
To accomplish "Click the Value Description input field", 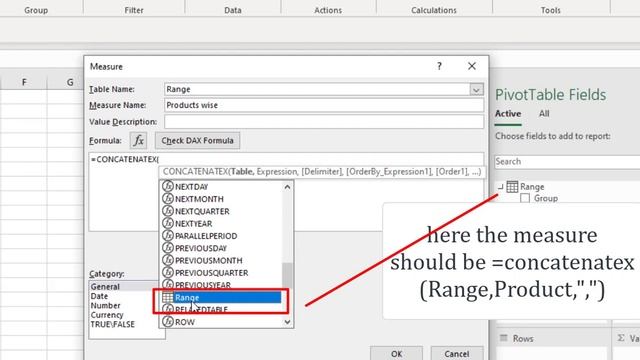I will tap(324, 122).
